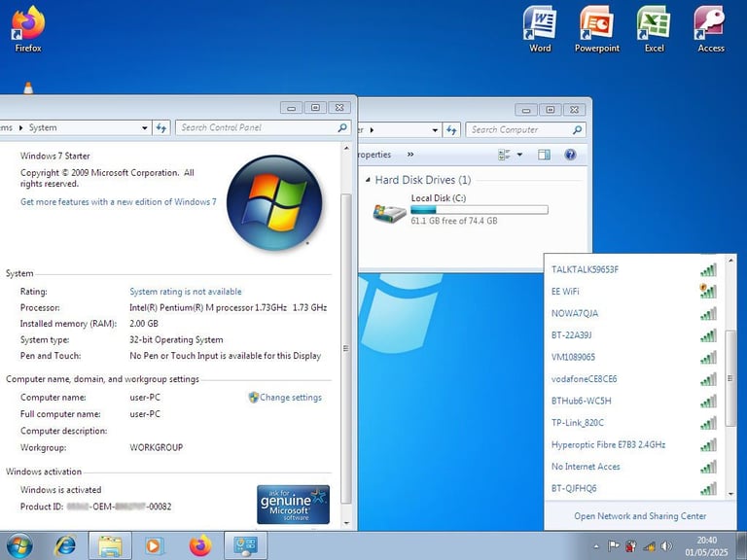Click search magnifier in Control Panel search

pyautogui.click(x=342, y=127)
